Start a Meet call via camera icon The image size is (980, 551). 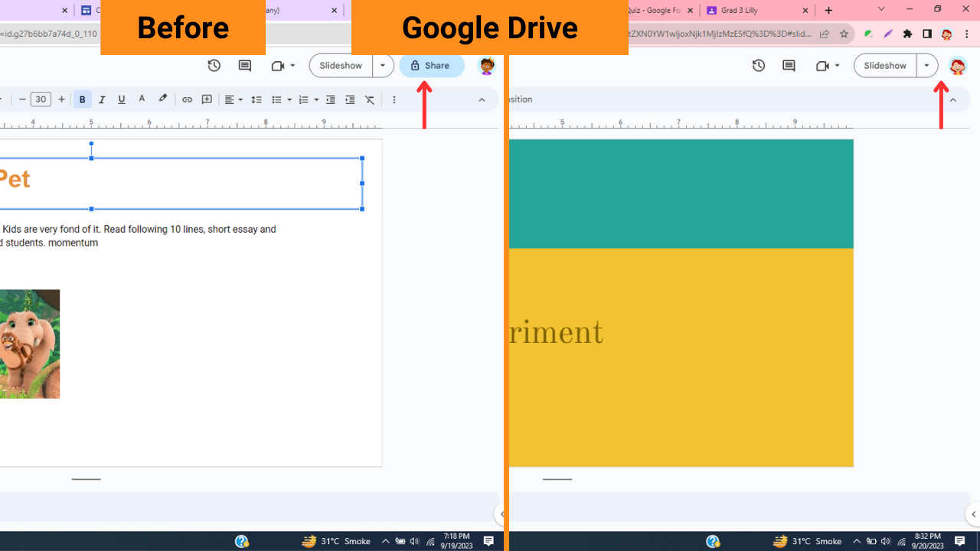click(x=277, y=66)
